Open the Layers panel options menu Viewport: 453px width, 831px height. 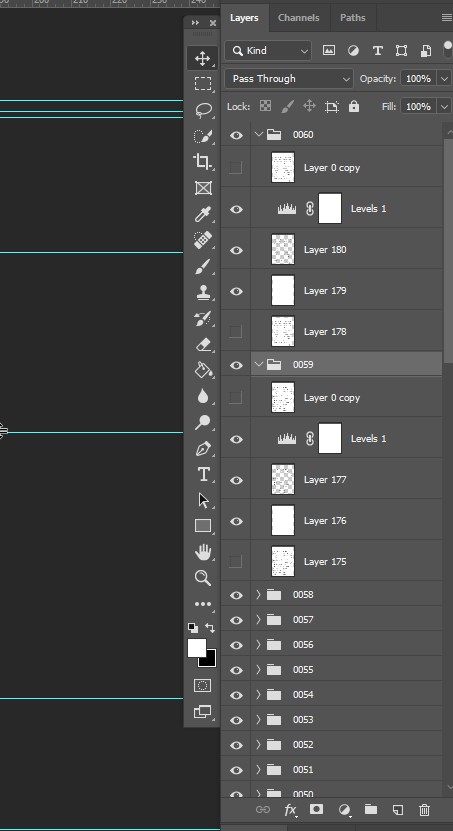[x=447, y=17]
